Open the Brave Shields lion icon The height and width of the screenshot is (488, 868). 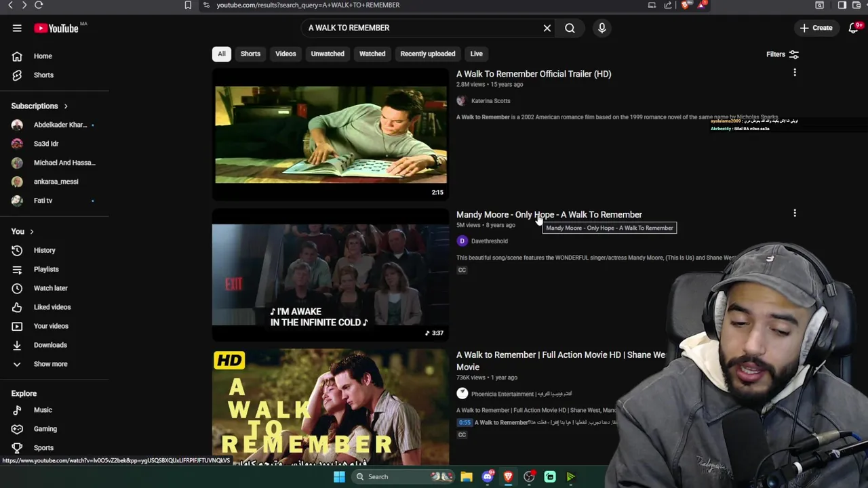[x=686, y=5]
